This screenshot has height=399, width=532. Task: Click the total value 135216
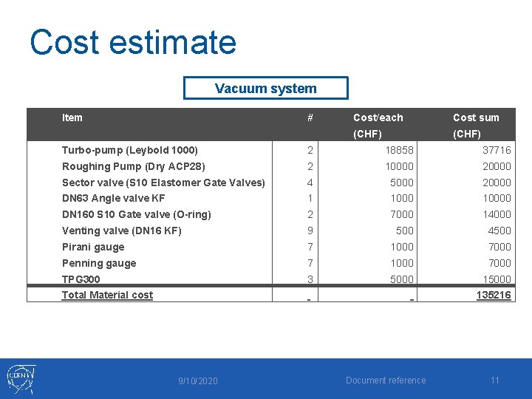tap(494, 295)
